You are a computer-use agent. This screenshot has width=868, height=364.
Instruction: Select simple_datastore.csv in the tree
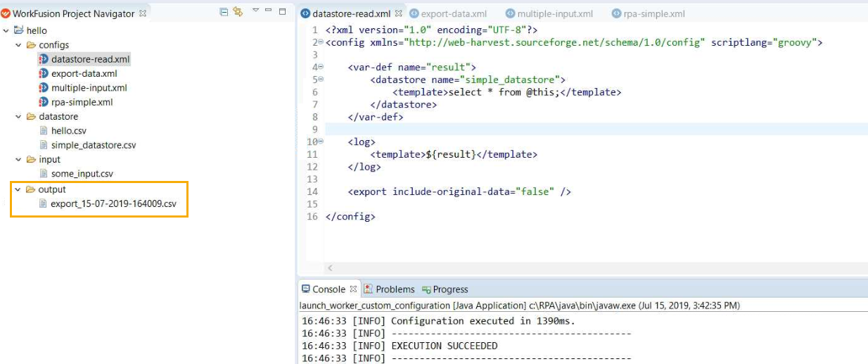click(94, 145)
